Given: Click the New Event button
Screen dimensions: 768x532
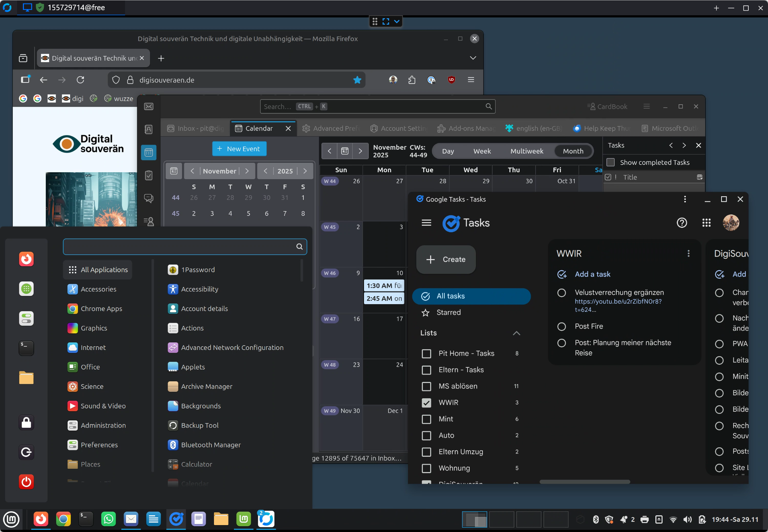Looking at the screenshot, I should 239,149.
